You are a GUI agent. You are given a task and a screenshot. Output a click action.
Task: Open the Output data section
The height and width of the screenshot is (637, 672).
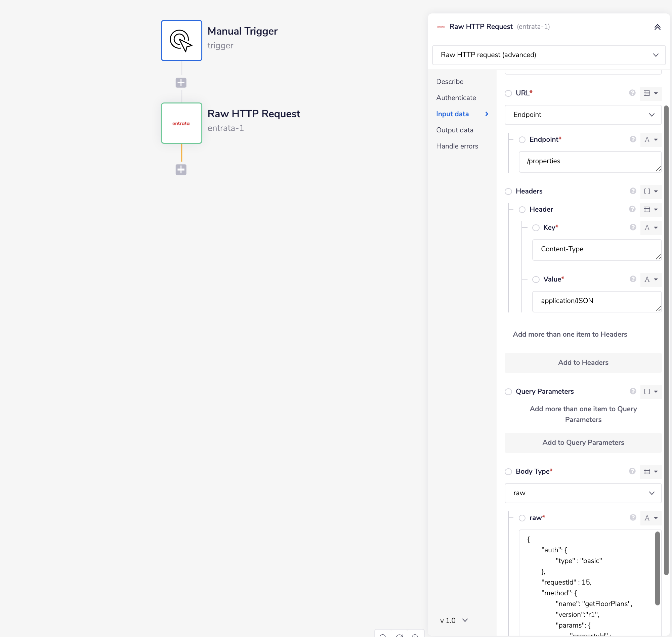pyautogui.click(x=454, y=130)
